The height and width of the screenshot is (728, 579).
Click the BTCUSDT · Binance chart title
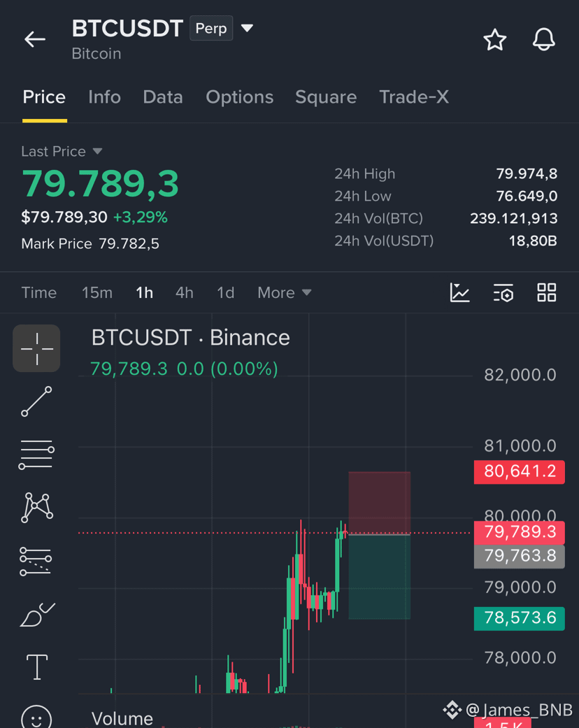pyautogui.click(x=190, y=338)
